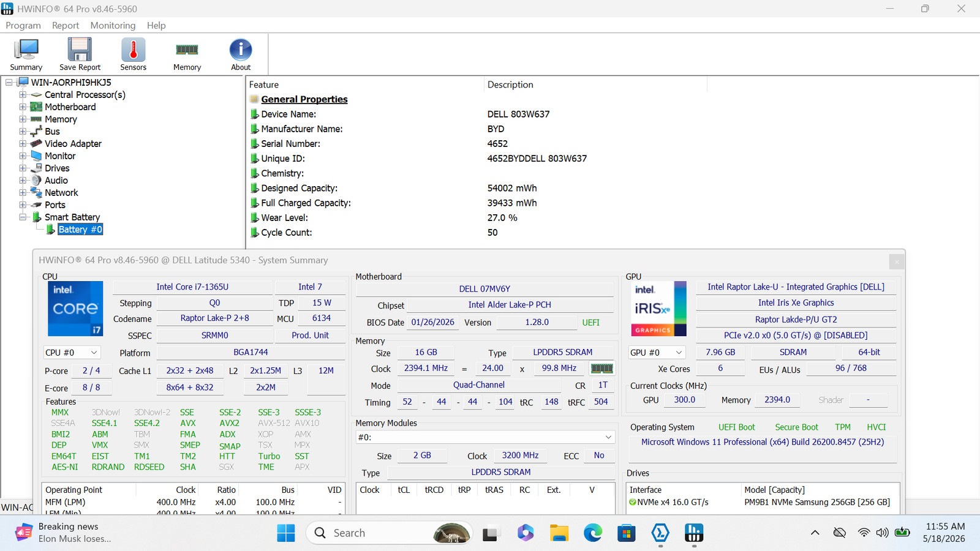Open File Explorer from the taskbar

[559, 533]
